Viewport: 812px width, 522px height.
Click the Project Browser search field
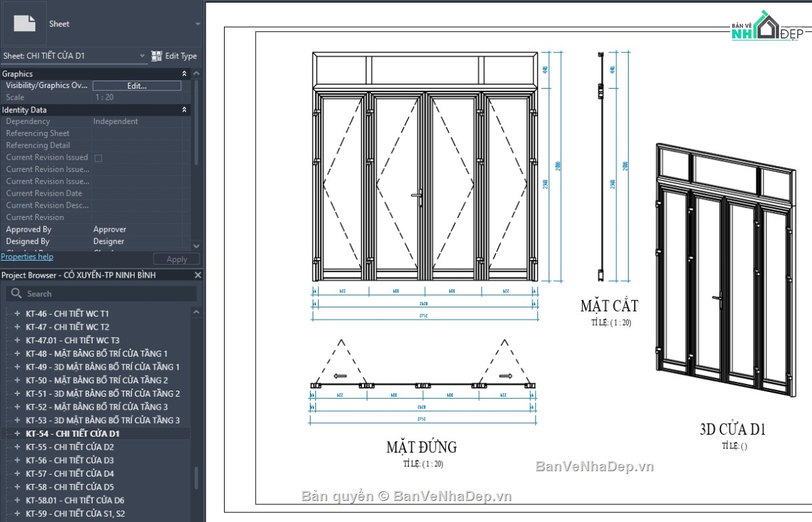tap(101, 294)
